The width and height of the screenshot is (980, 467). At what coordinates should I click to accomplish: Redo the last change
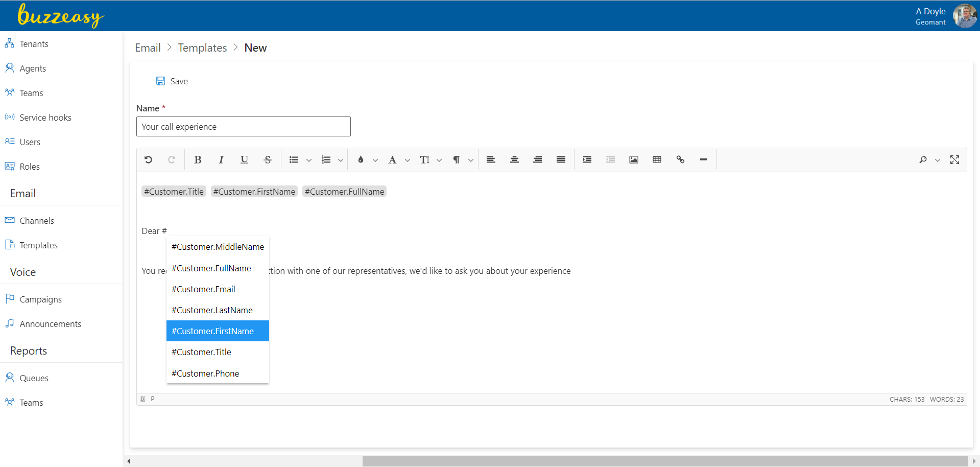point(172,159)
